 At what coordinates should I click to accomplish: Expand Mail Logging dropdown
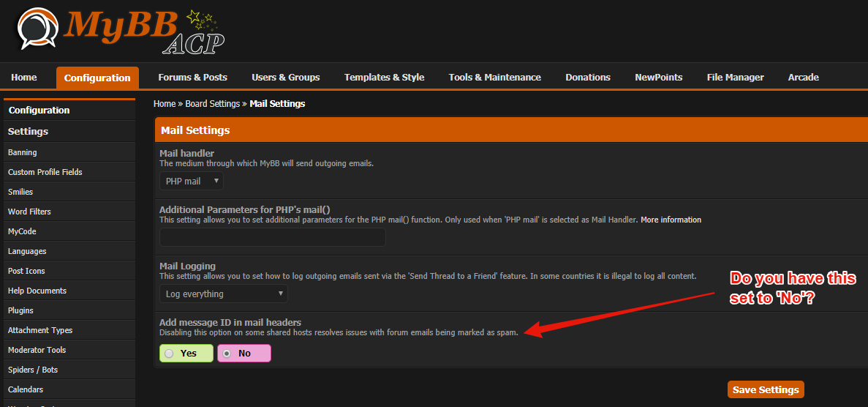click(x=224, y=294)
